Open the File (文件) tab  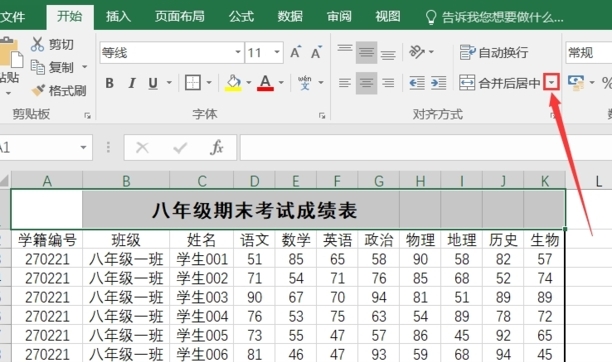[12, 16]
